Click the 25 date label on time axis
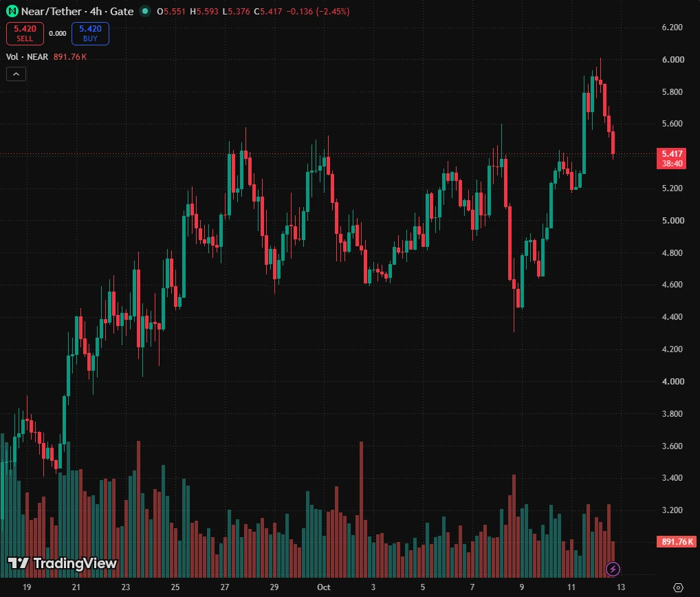Viewport: 700px width, 597px height. pyautogui.click(x=175, y=587)
